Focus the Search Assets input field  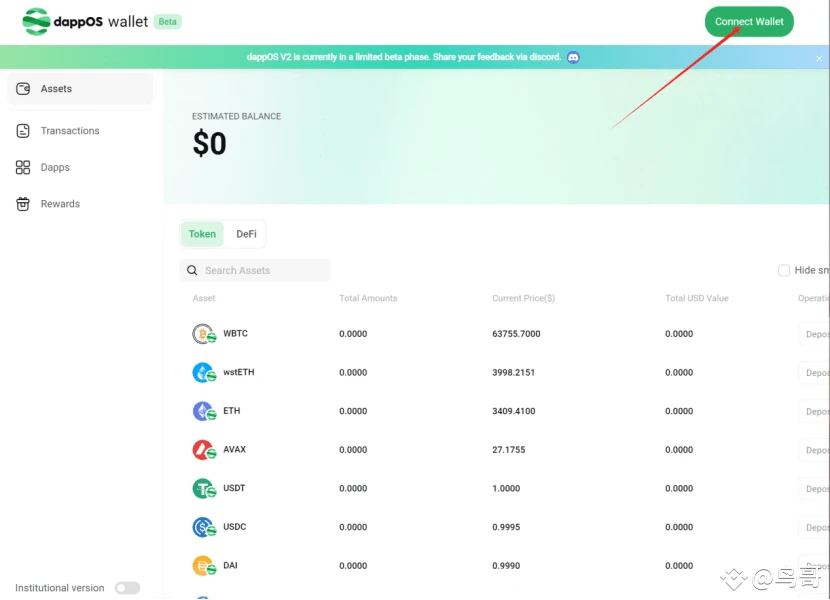point(255,271)
